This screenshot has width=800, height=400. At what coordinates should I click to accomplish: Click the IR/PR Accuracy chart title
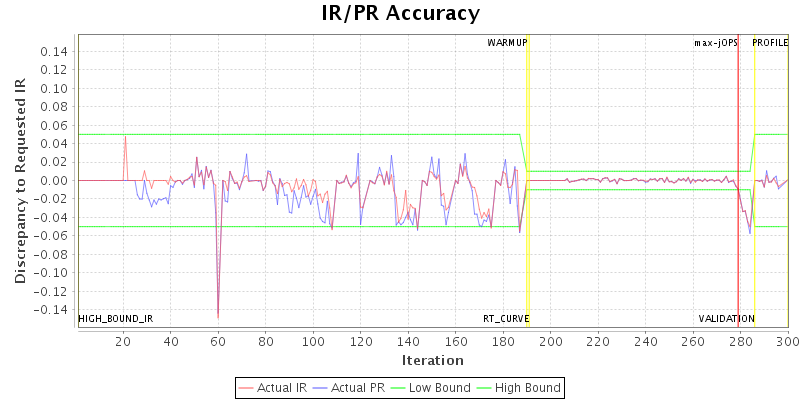pos(401,13)
